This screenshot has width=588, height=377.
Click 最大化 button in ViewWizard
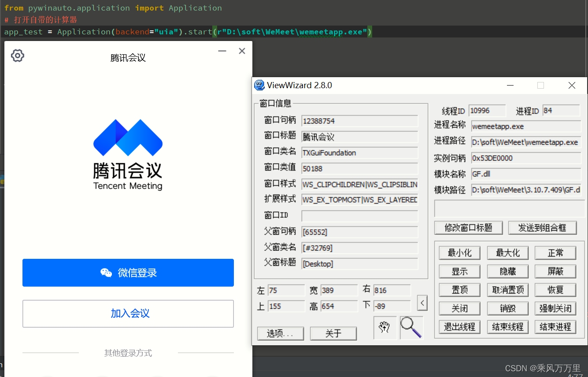pyautogui.click(x=508, y=253)
